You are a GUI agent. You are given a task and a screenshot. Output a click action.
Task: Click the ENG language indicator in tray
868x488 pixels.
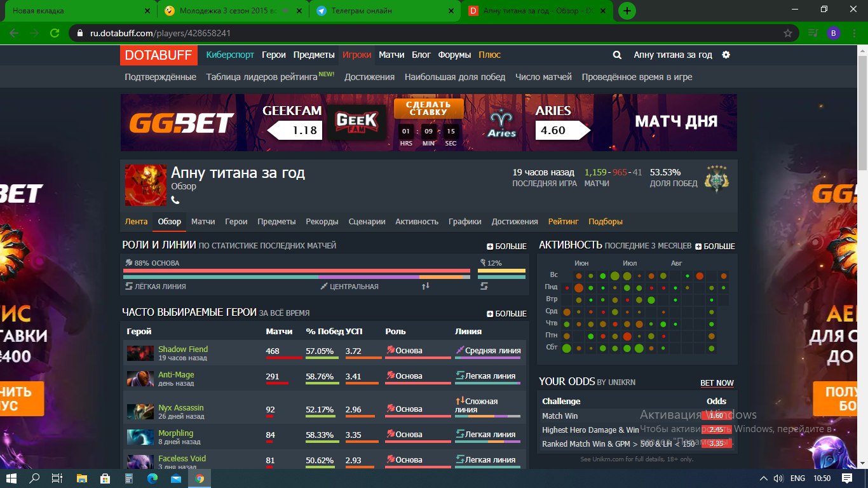(797, 478)
